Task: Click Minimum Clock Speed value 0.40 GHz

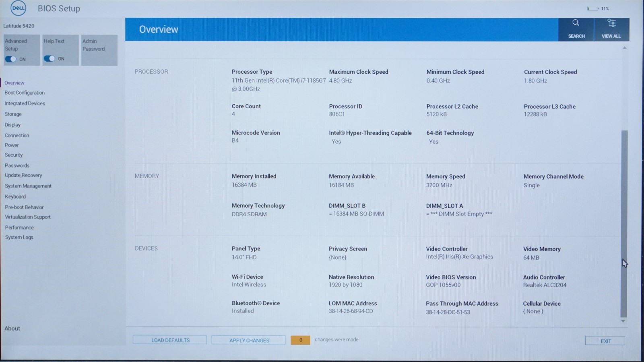Action: (438, 81)
